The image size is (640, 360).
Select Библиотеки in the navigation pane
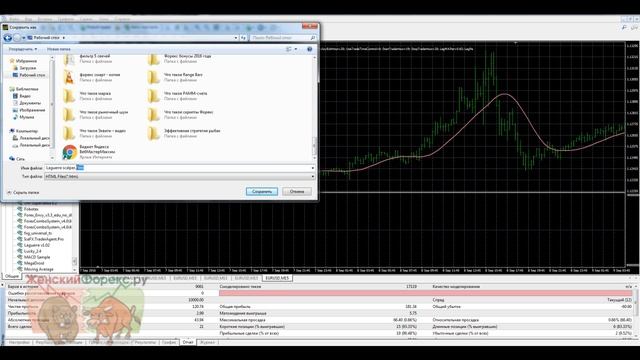coord(24,89)
